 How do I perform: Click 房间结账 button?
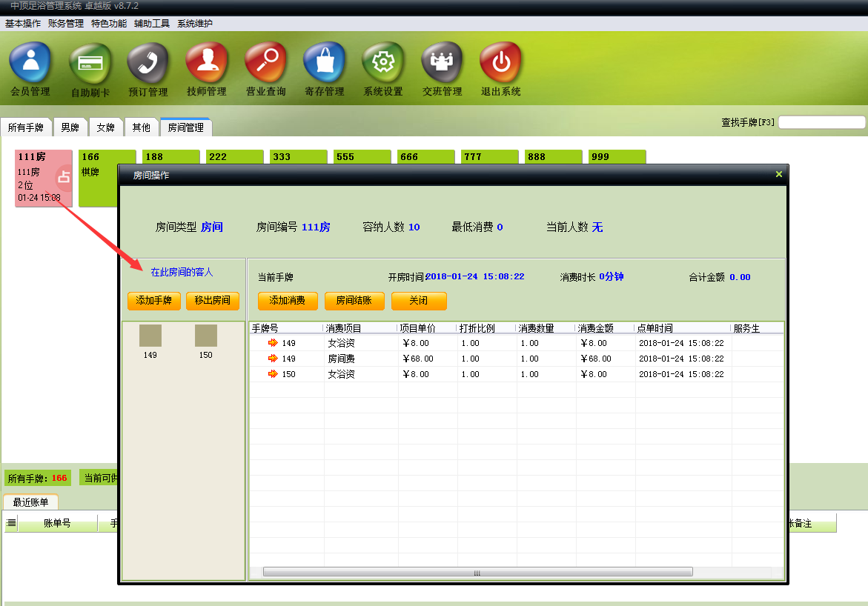pyautogui.click(x=354, y=301)
